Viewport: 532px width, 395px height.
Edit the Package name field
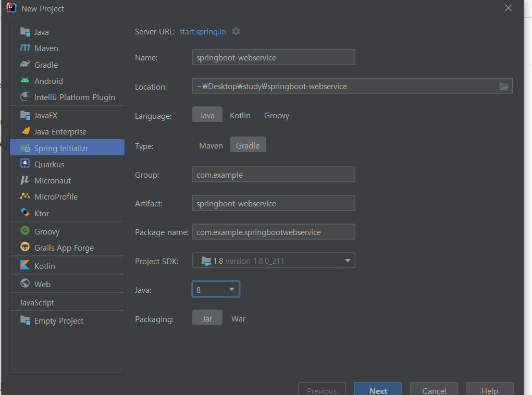point(274,232)
